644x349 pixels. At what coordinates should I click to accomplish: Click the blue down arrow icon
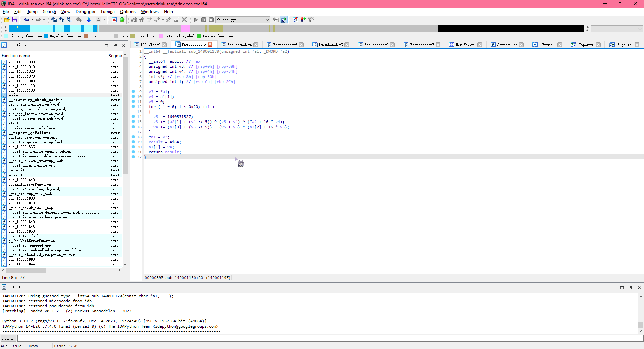point(89,20)
